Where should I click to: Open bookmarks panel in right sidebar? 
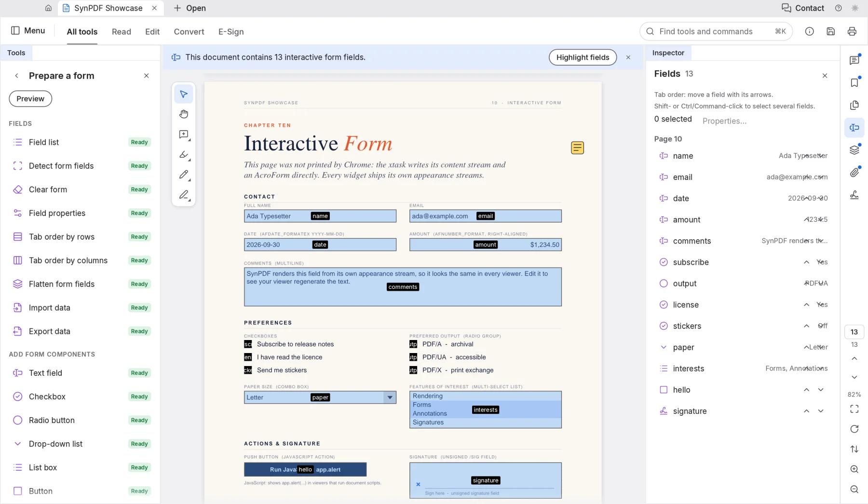tap(854, 82)
